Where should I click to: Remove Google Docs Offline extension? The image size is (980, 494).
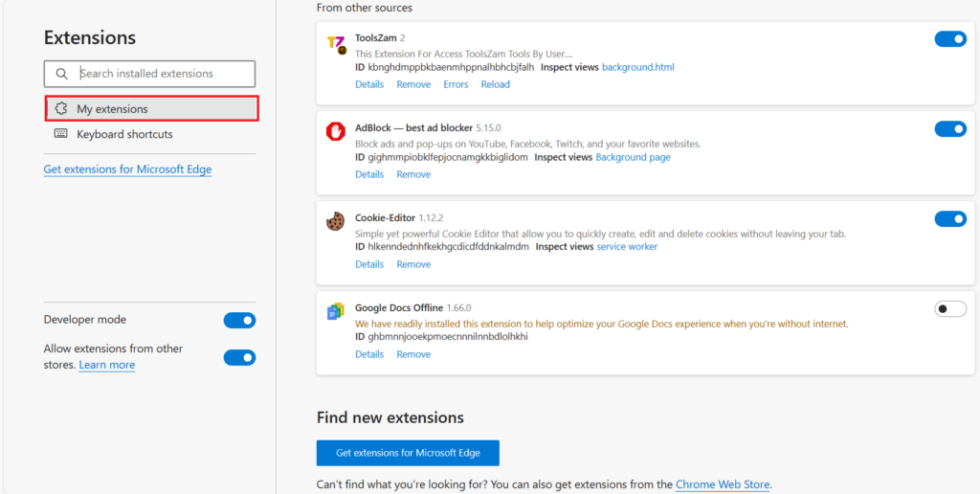pyautogui.click(x=413, y=354)
